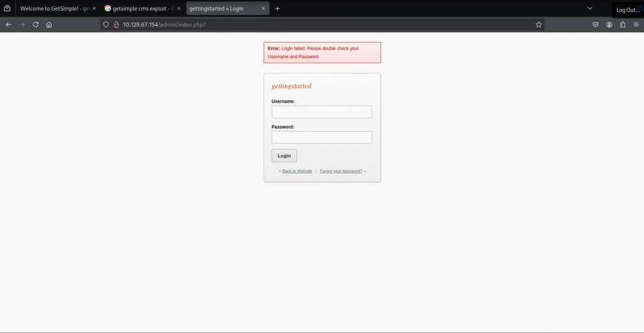
Task: Close the getsimple cms exploit tab
Action: pyautogui.click(x=179, y=8)
